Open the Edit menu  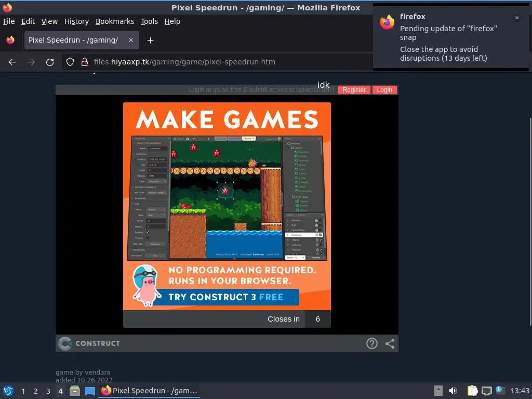[x=28, y=21]
